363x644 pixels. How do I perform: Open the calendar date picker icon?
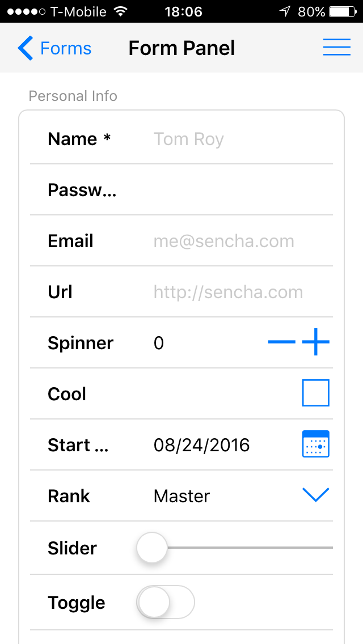pyautogui.click(x=316, y=444)
